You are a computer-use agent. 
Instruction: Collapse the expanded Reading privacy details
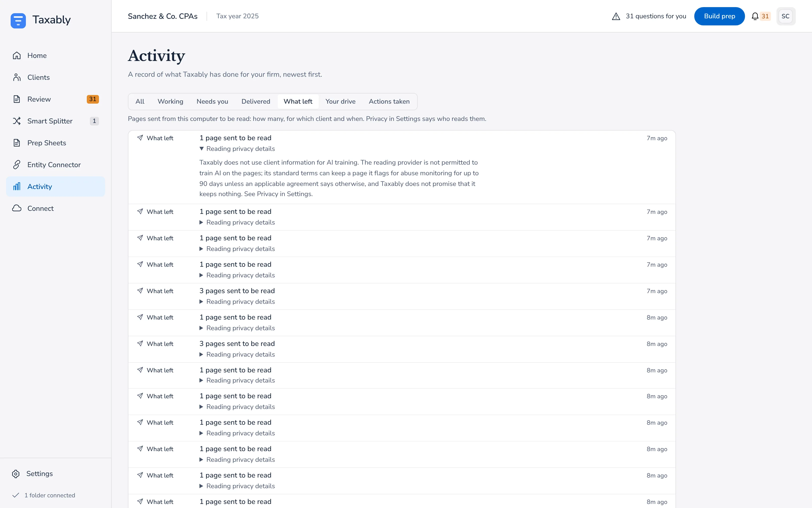point(237,149)
